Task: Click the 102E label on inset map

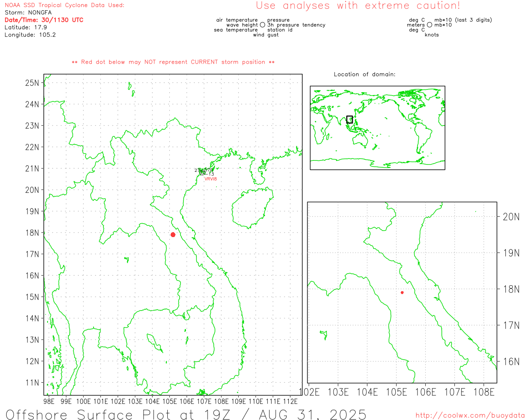Action: 310,392
